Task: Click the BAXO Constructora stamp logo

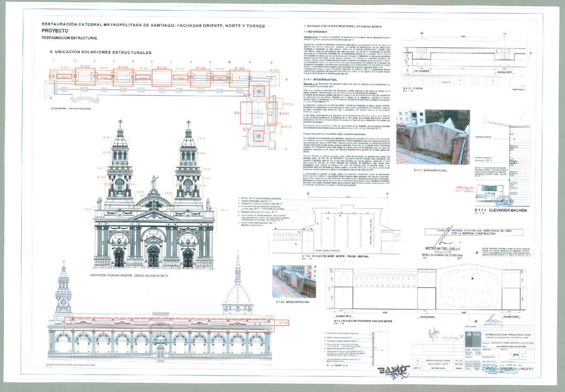Action: point(394,372)
